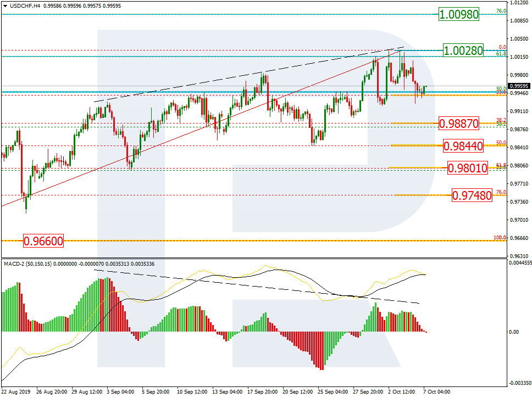This screenshot has width=532, height=398.
Task: Select the 0.98870 red level label
Action: pos(459,124)
